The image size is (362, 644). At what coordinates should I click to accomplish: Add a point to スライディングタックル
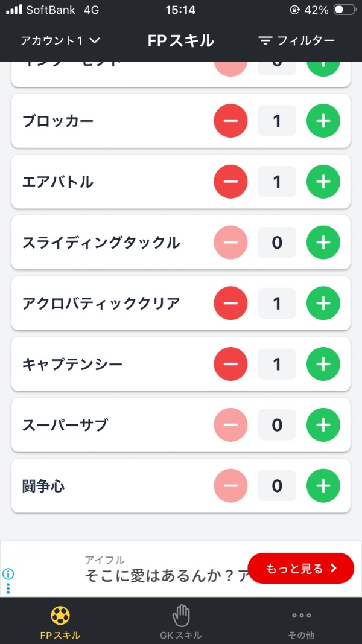323,243
